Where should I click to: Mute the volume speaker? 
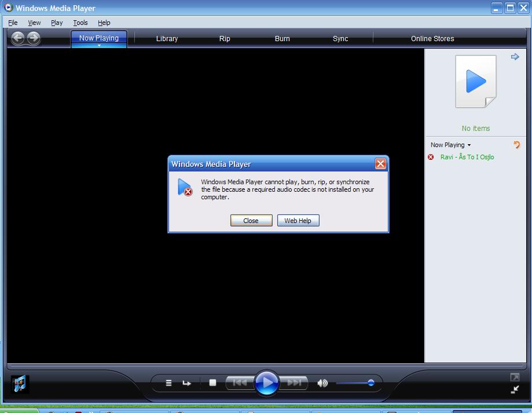322,383
